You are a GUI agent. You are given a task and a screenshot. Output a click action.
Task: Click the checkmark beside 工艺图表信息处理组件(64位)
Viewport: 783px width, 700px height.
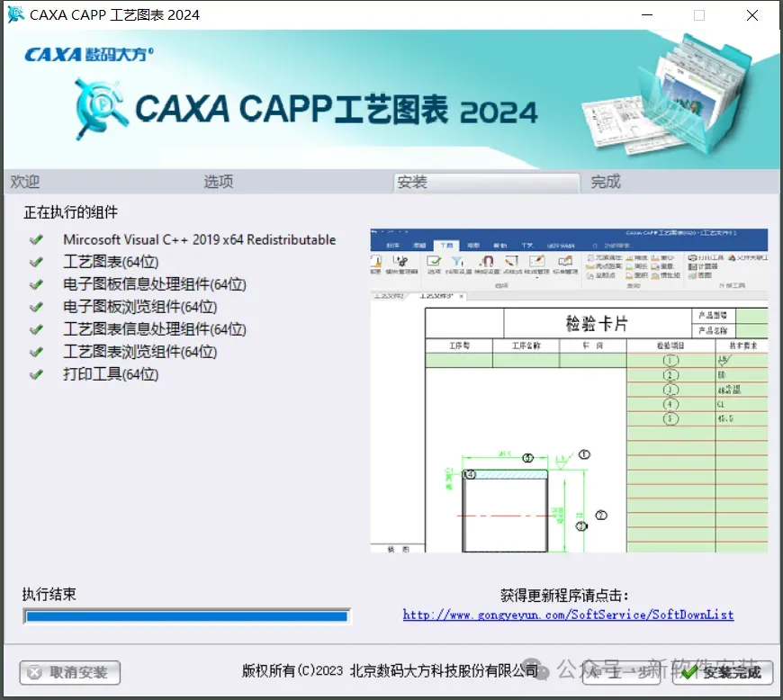(36, 329)
